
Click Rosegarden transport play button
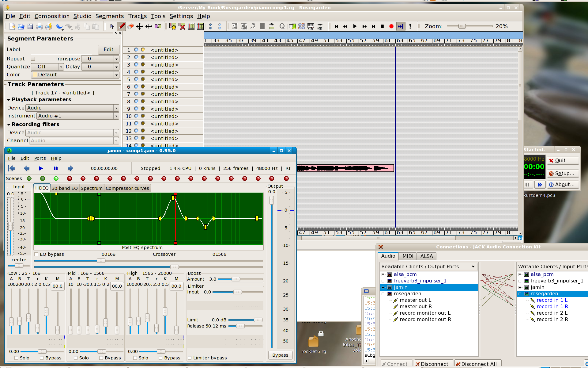click(x=355, y=27)
